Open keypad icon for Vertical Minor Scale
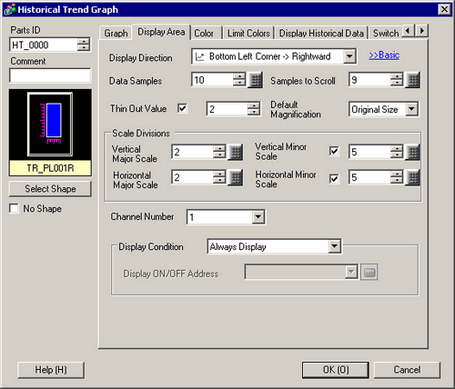 click(x=413, y=152)
